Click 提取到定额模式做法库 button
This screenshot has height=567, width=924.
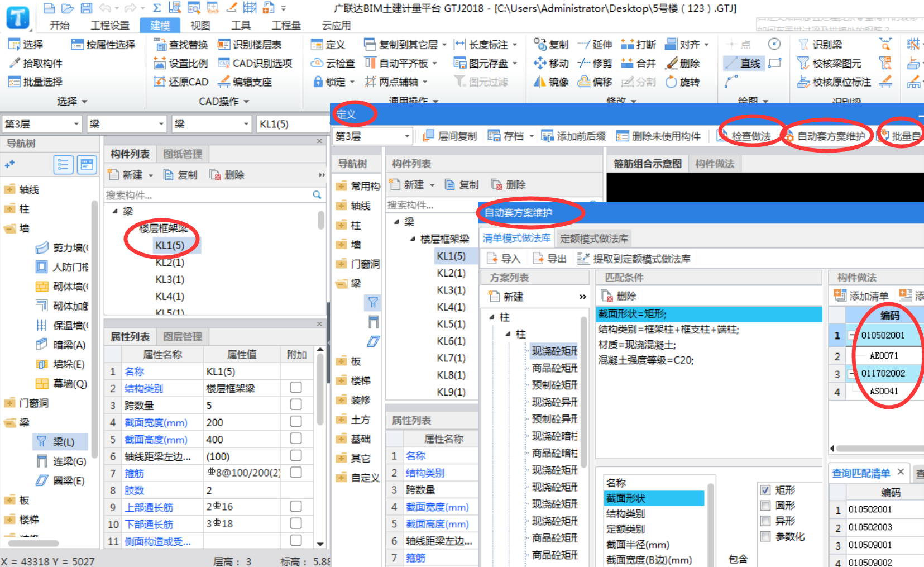point(634,259)
